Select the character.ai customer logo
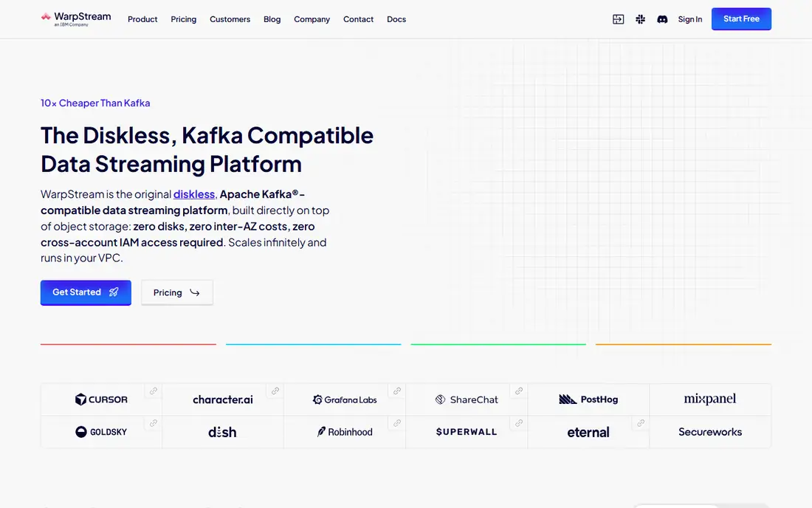Viewport: 812px width, 508px height. tap(223, 399)
